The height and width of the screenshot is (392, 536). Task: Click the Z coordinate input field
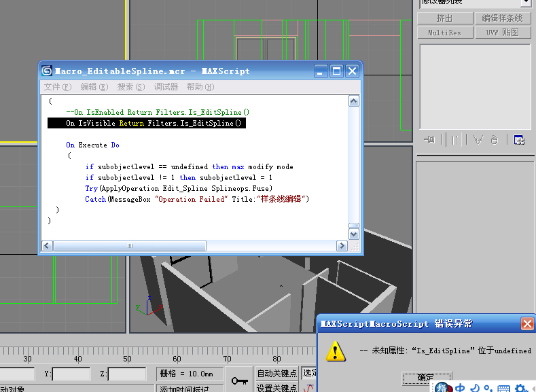click(x=127, y=374)
